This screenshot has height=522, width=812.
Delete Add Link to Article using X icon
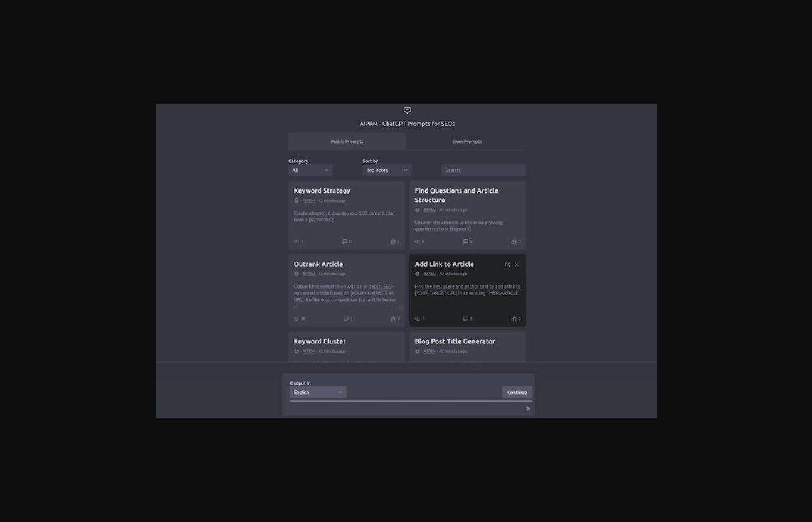(517, 265)
